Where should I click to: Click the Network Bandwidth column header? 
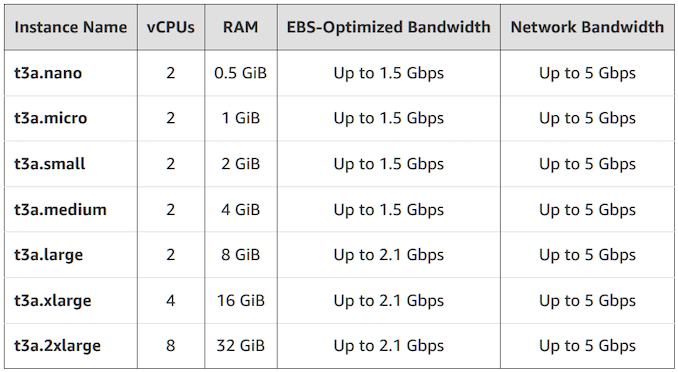click(587, 27)
